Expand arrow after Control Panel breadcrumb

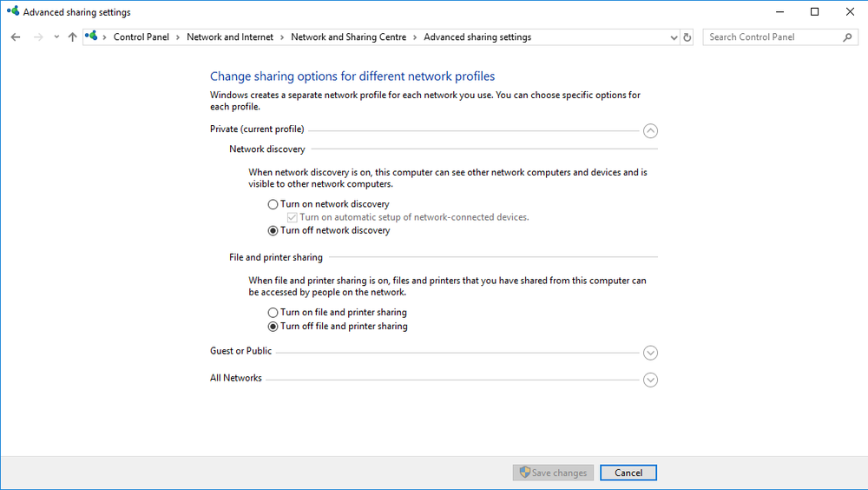pos(178,37)
